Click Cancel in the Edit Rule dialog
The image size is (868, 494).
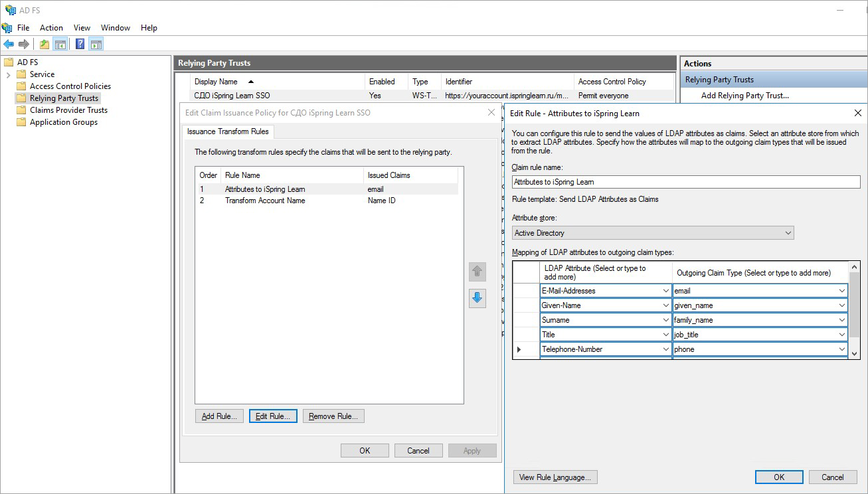[x=833, y=477]
